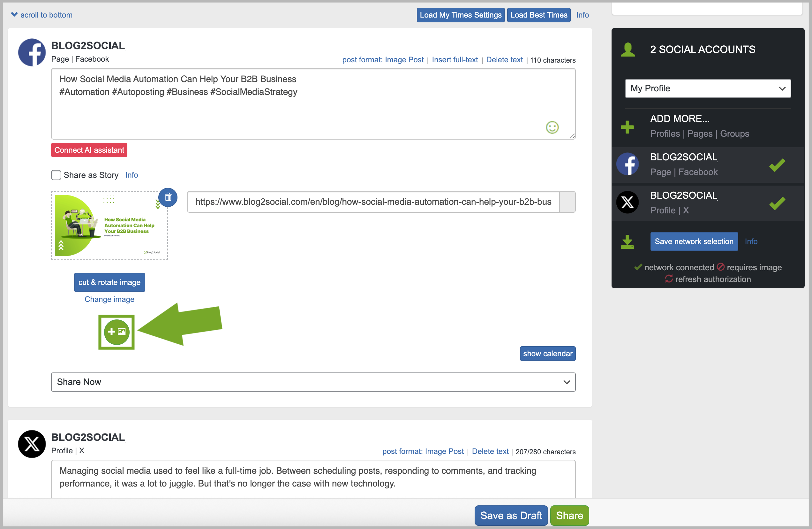Click the scroll to bottom chevron icon

point(14,14)
